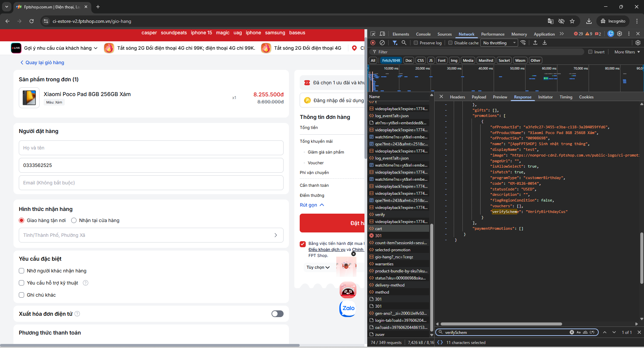Open Tùy chọn dropdown
Image resolution: width=644 pixels, height=348 pixels.
pos(318,267)
